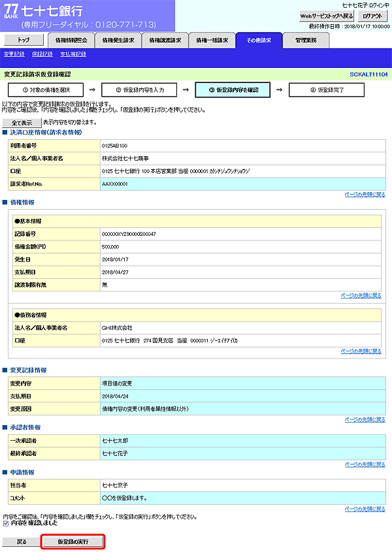392x552 pixels.
Task: Click the コメント value ○○を仮登録します。
Action: [x=124, y=498]
